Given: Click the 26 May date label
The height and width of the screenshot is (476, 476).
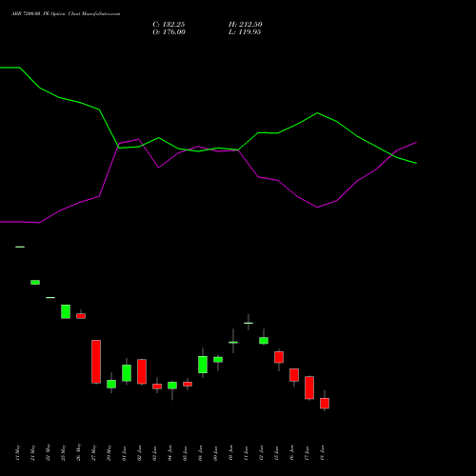Looking at the screenshot, I should pyautogui.click(x=79, y=452).
